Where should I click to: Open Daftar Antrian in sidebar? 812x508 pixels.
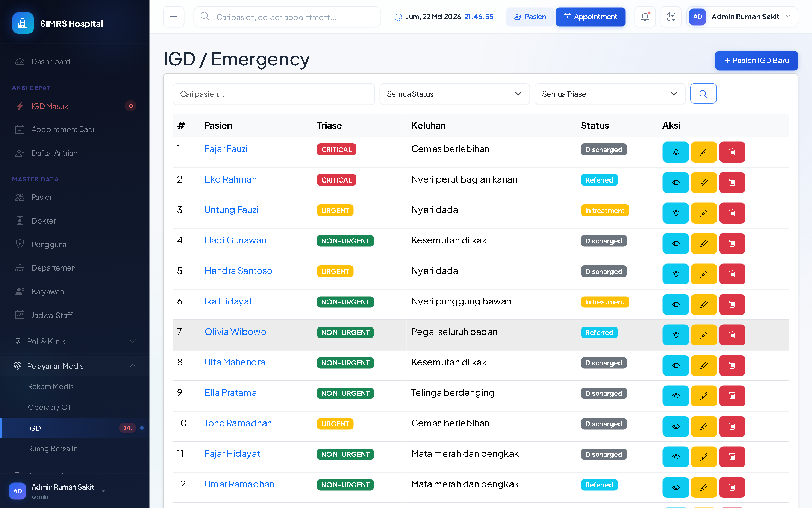(x=75, y=153)
